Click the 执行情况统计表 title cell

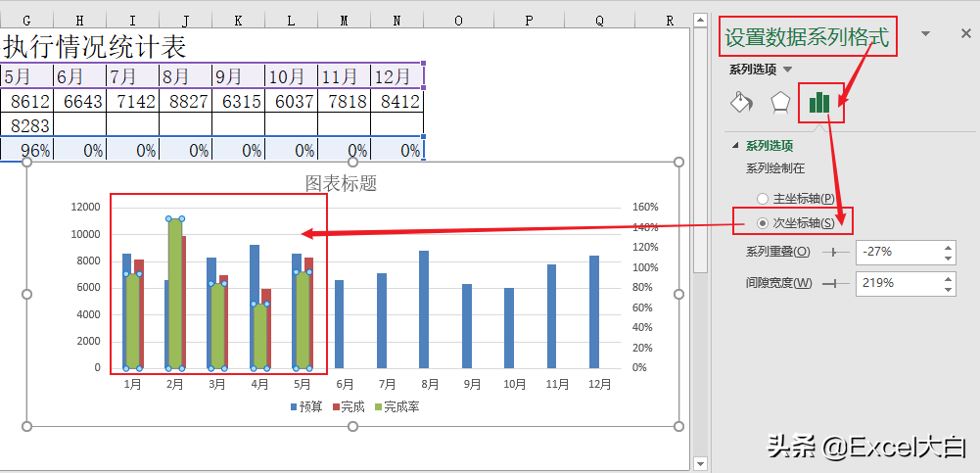(x=95, y=46)
